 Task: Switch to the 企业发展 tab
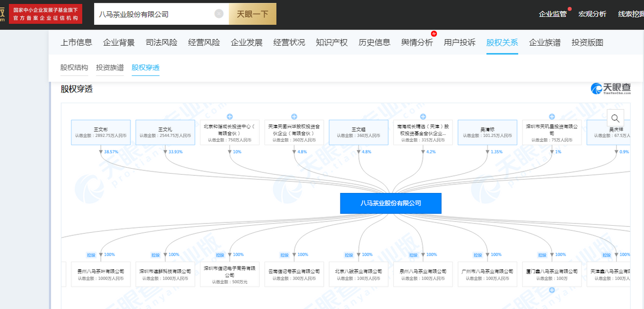(x=246, y=42)
